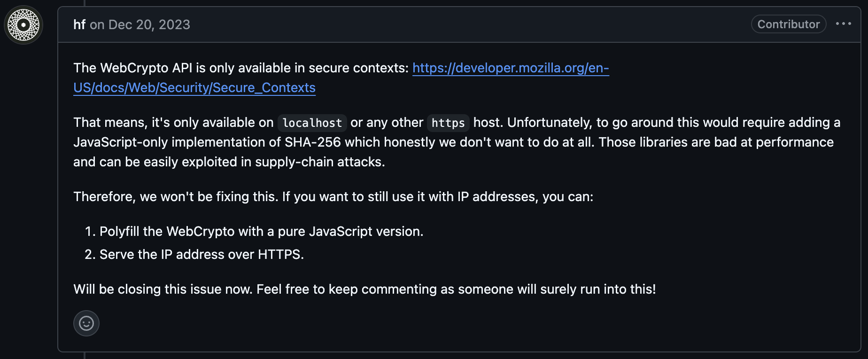Click the Contributor badge label
This screenshot has height=359, width=868.
(788, 24)
